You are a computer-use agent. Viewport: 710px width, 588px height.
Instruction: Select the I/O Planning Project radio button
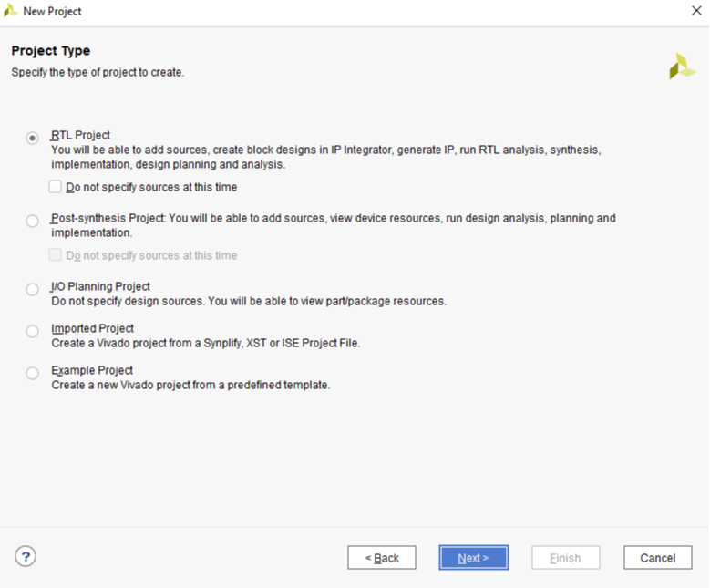pyautogui.click(x=33, y=289)
